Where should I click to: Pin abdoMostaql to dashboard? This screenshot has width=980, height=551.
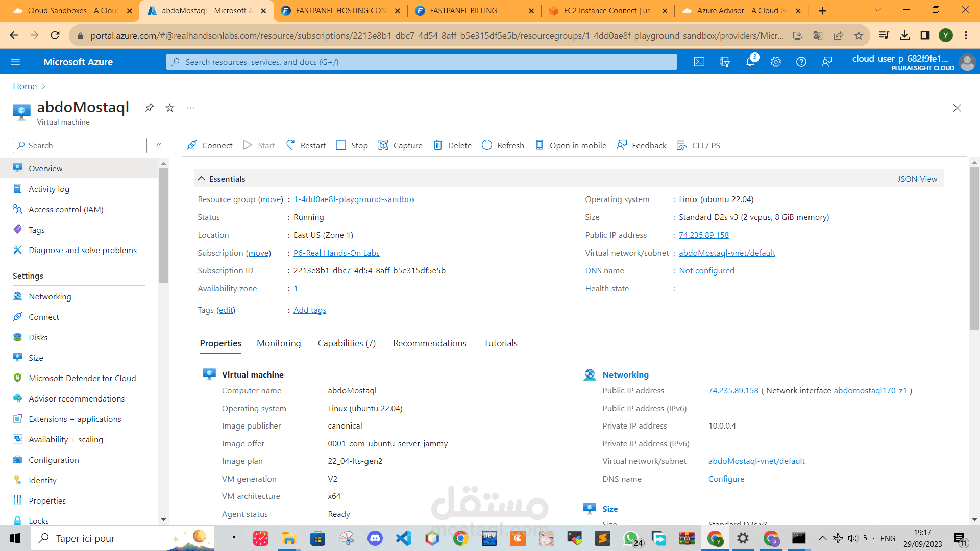[149, 108]
